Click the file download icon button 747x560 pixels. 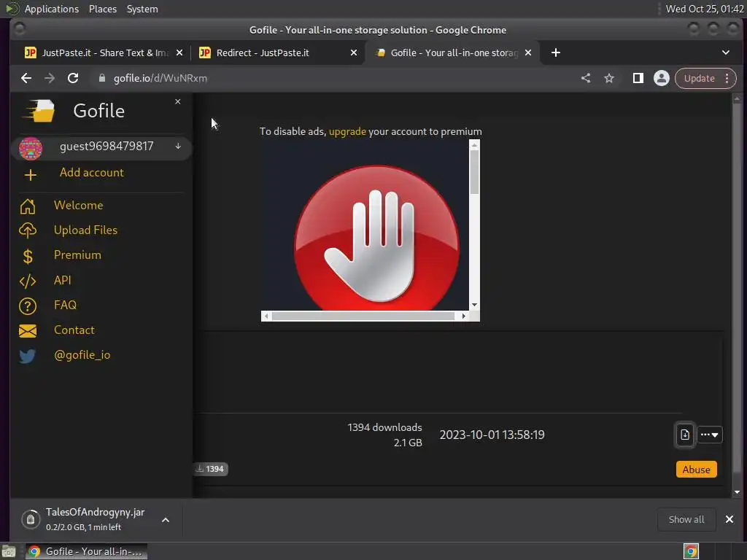(684, 435)
